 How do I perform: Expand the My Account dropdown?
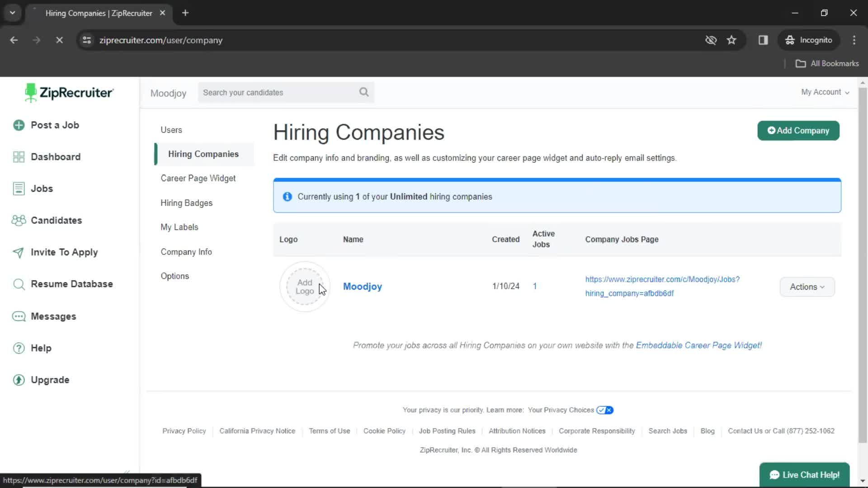(825, 92)
